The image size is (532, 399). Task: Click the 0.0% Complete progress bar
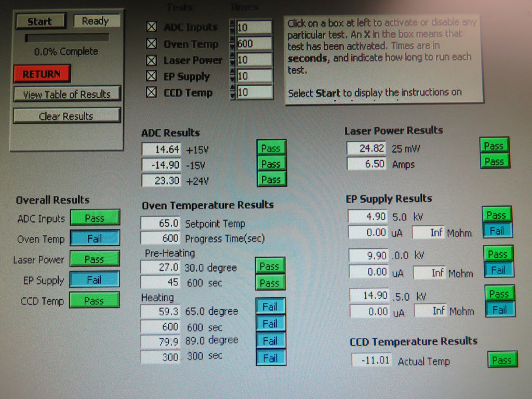coord(68,37)
